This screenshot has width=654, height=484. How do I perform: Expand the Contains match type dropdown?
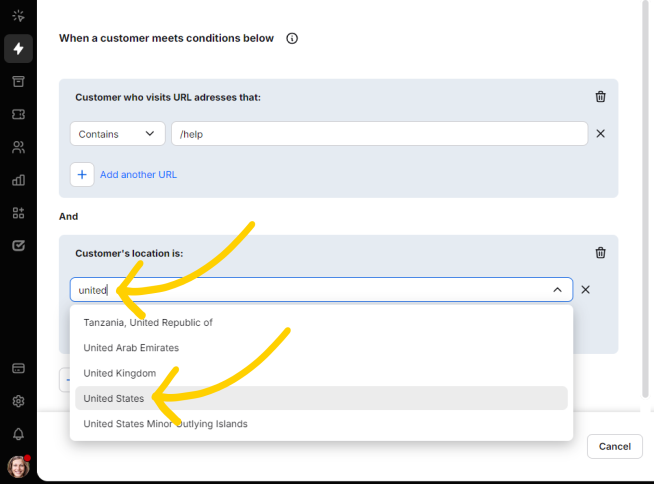(x=118, y=134)
